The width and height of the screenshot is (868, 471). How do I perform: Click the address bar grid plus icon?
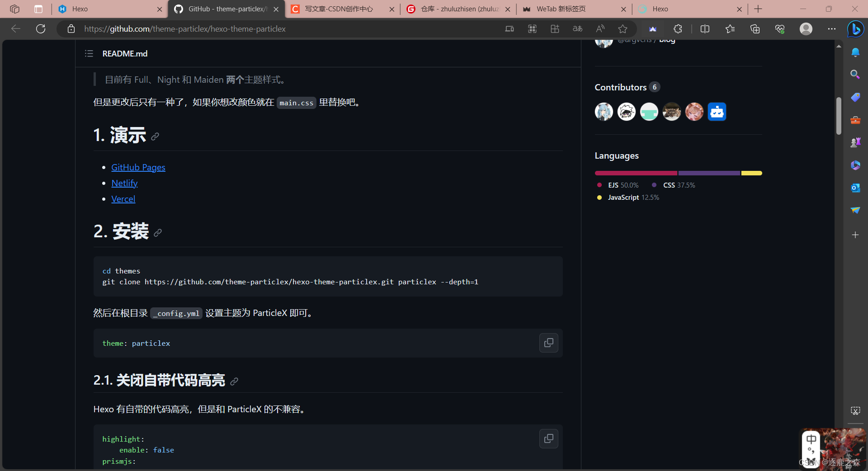pyautogui.click(x=555, y=29)
